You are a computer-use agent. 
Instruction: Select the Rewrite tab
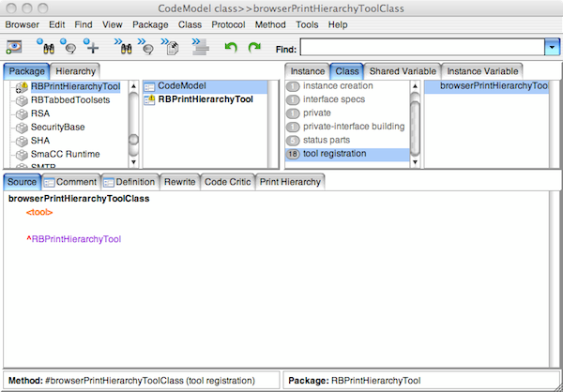tap(180, 182)
